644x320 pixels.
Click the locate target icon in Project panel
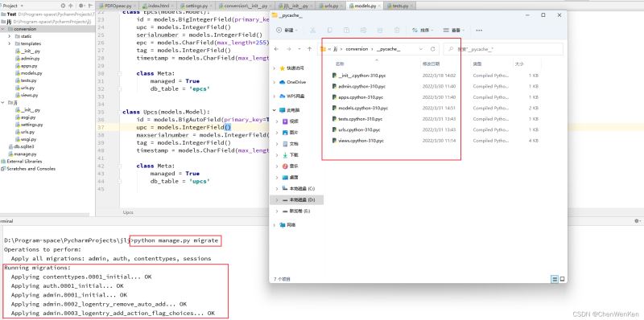point(63,6)
